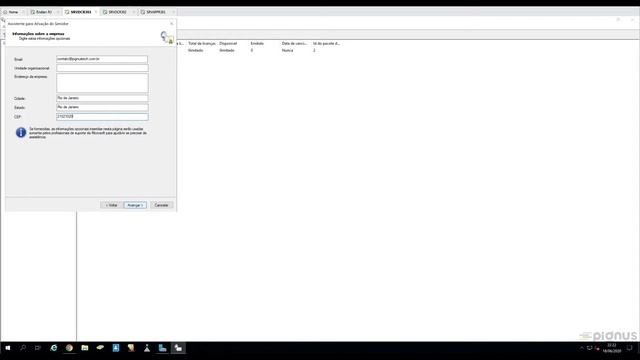Click the Voltar button

[111, 205]
